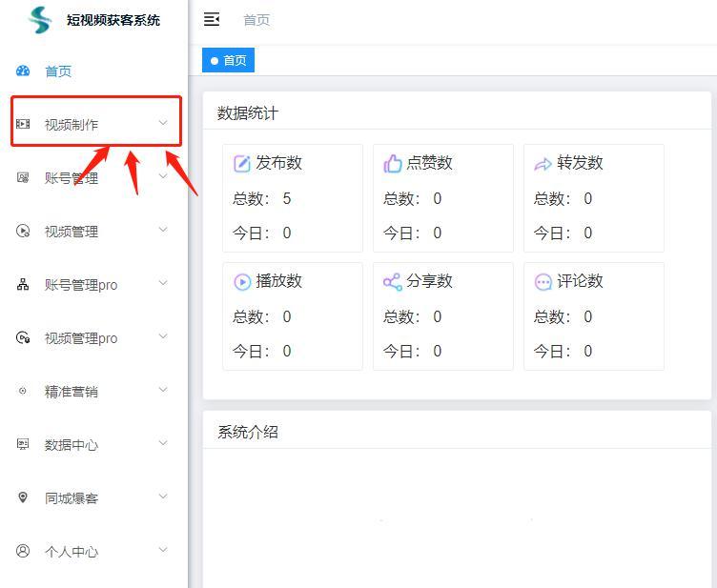Click the share icon on 分享数 card
This screenshot has height=588, width=717.
tap(392, 282)
